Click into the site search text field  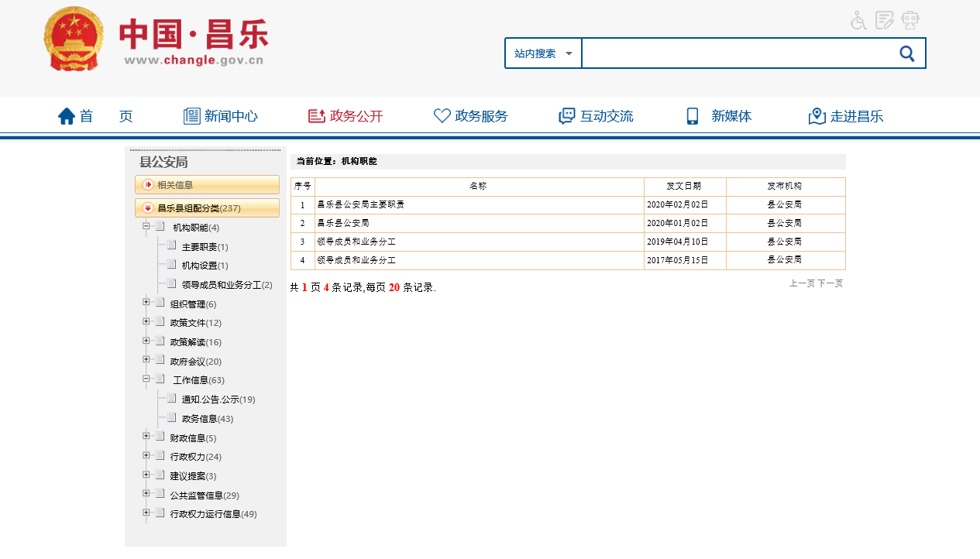pyautogui.click(x=736, y=53)
